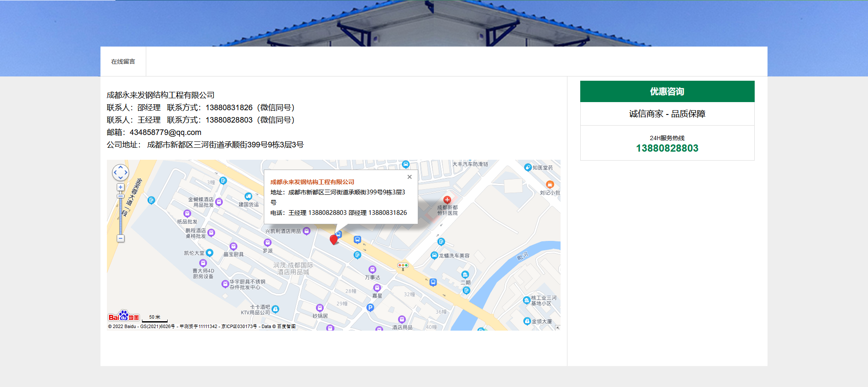
Task: Click the 龙蟠洗车美容 car wash marker
Action: click(x=434, y=255)
